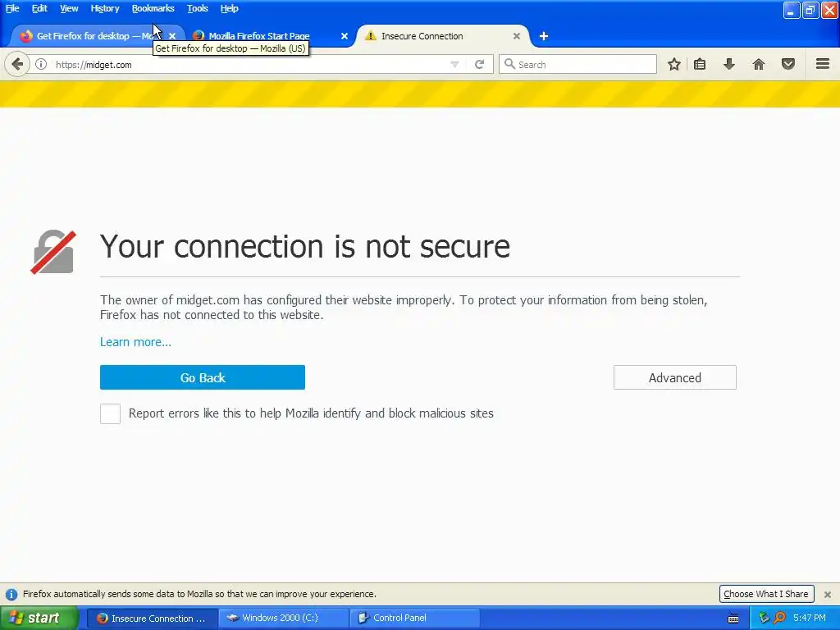Image resolution: width=840 pixels, height=630 pixels.
Task: Click the back arrow navigation button
Action: (17, 64)
